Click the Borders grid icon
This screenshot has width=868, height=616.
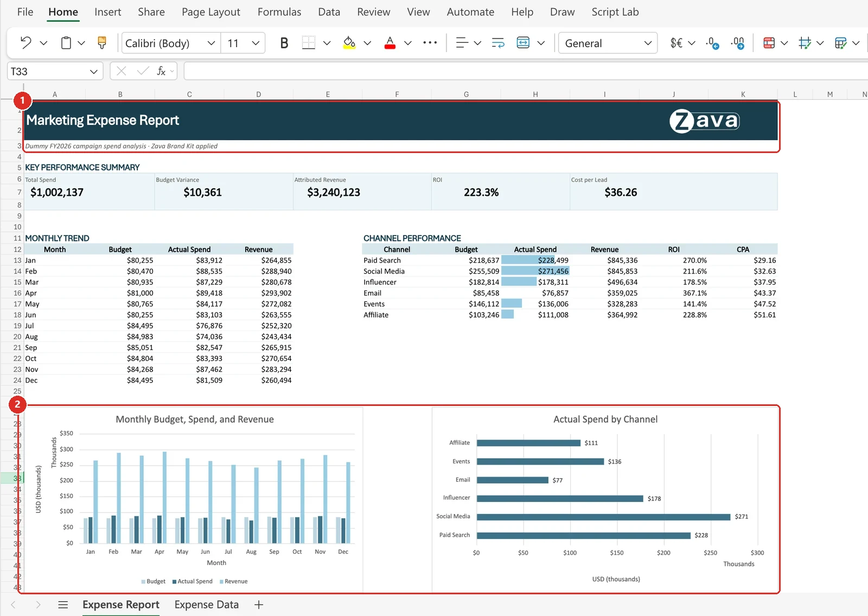(x=309, y=43)
